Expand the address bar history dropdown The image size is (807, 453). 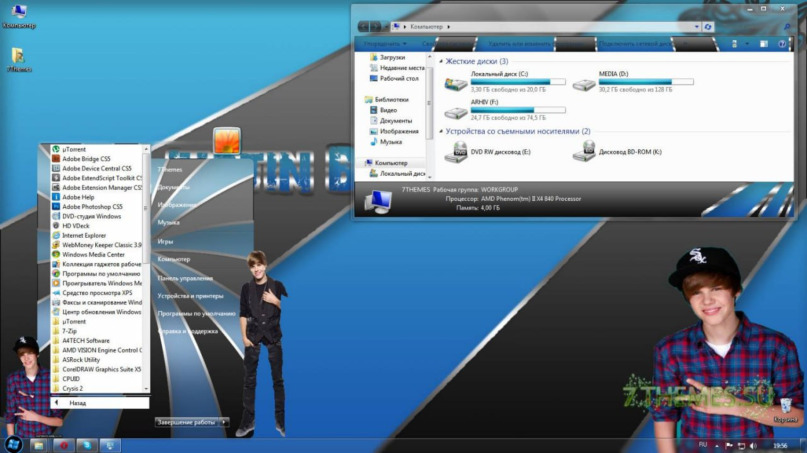(x=696, y=27)
